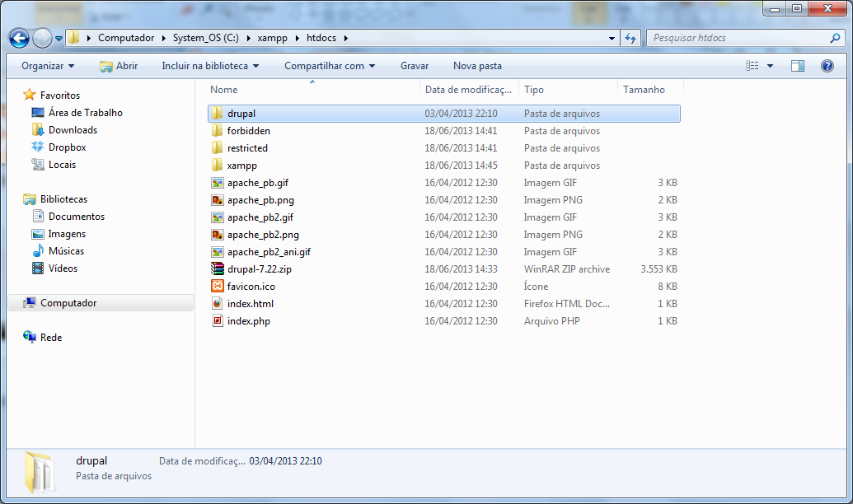This screenshot has height=504, width=853.
Task: Click the Ícone type cell for favicon.ico
Action: coord(536,287)
